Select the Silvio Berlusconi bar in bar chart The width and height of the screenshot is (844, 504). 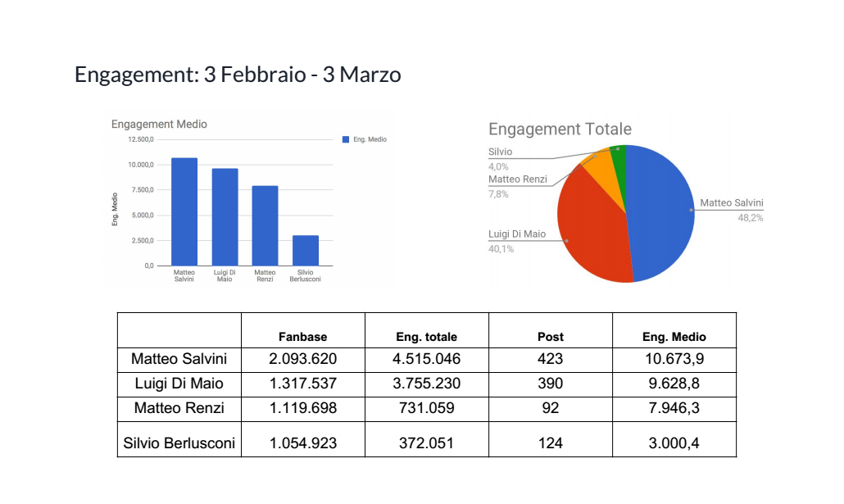tap(305, 250)
